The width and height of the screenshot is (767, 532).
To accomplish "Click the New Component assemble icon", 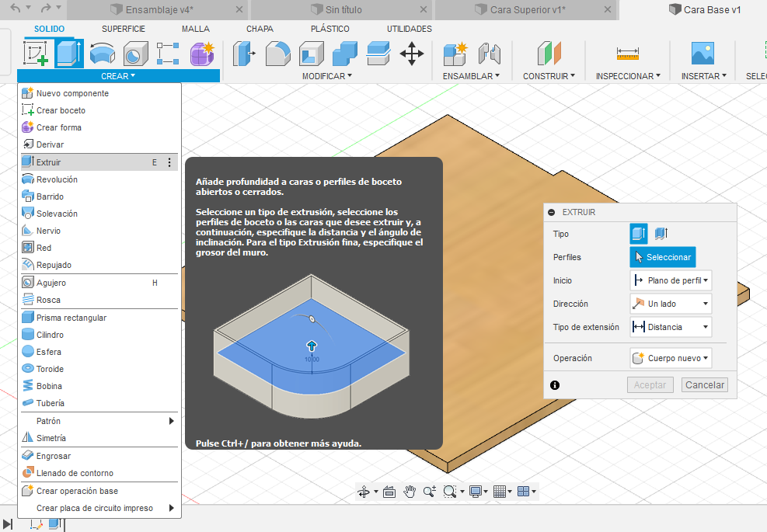I will tap(455, 54).
